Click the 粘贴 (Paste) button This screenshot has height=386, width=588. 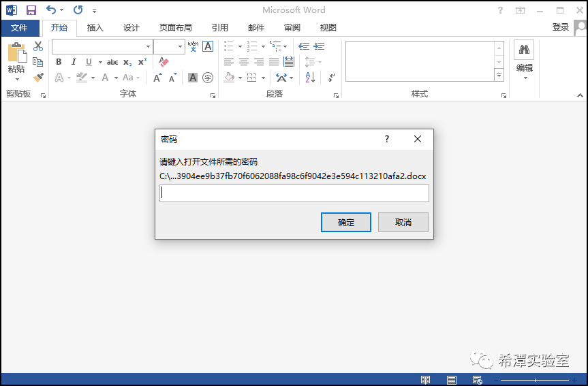[16, 61]
